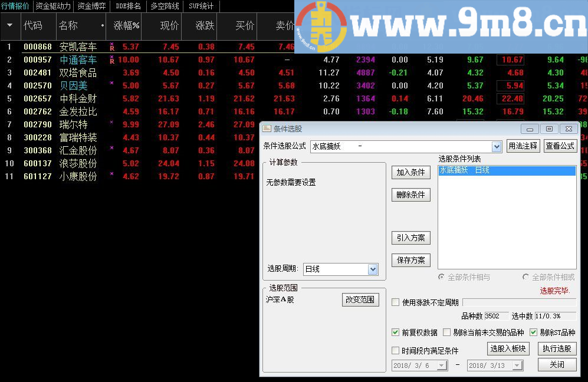Enable the 使用涨跌不定周期 checkbox

tap(395, 302)
